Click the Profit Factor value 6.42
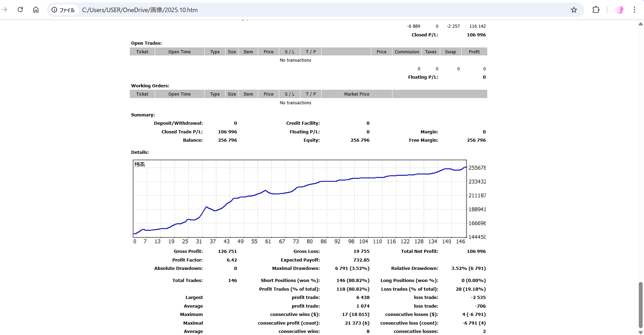644x335 pixels. click(232, 260)
